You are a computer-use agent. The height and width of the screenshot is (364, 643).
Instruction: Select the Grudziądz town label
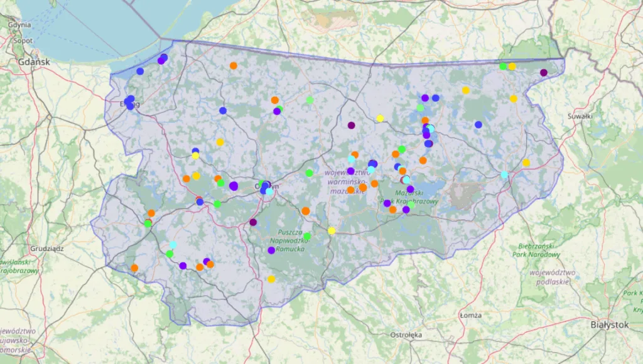click(46, 248)
